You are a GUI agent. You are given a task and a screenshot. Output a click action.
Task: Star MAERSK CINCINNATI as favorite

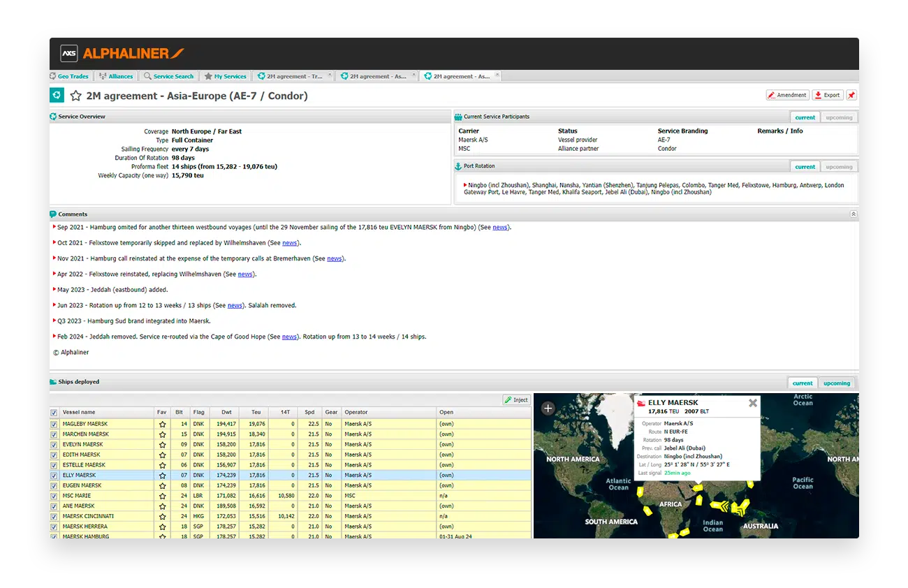(163, 516)
